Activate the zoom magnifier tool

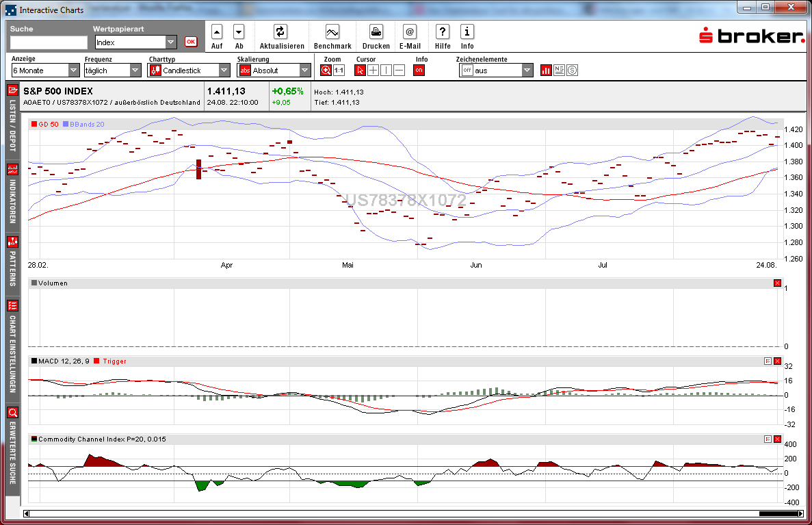pos(326,71)
